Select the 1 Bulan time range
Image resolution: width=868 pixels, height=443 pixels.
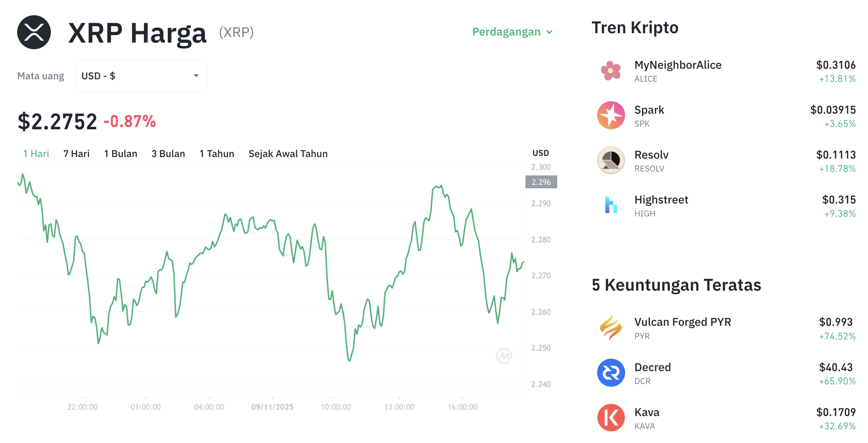pos(120,154)
